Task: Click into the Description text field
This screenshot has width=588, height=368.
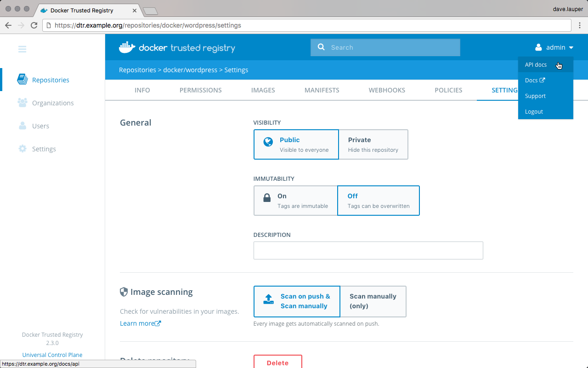Action: pos(368,250)
